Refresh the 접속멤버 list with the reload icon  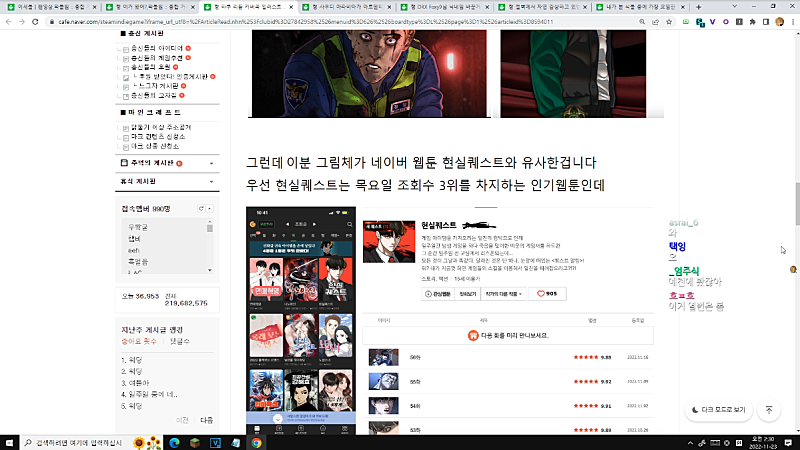click(201, 209)
